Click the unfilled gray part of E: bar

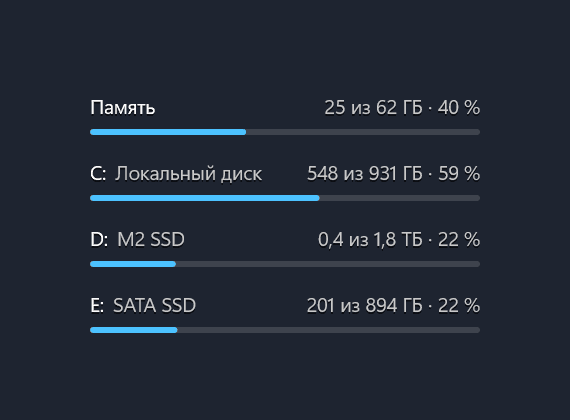point(329,330)
